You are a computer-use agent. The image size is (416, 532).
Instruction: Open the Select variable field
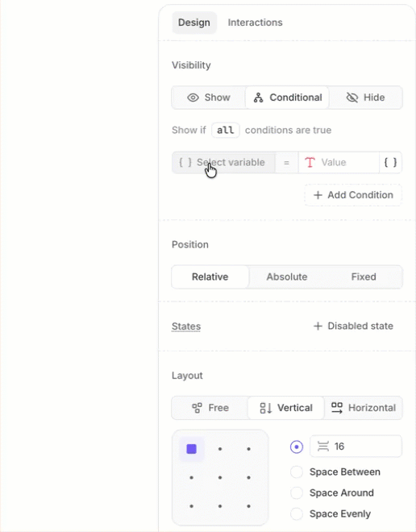(x=223, y=162)
